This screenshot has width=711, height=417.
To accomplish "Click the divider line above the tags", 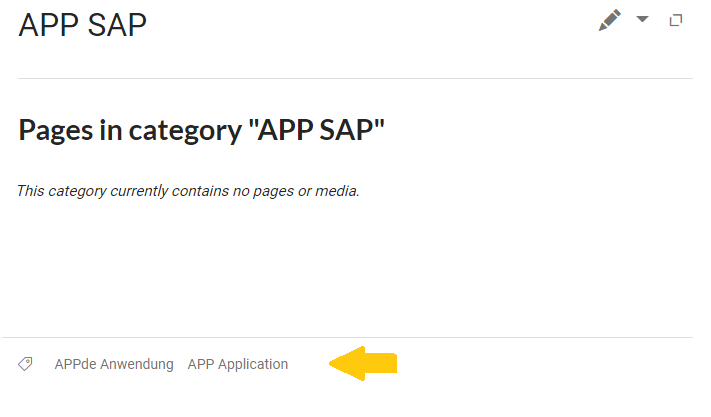I will [x=347, y=337].
